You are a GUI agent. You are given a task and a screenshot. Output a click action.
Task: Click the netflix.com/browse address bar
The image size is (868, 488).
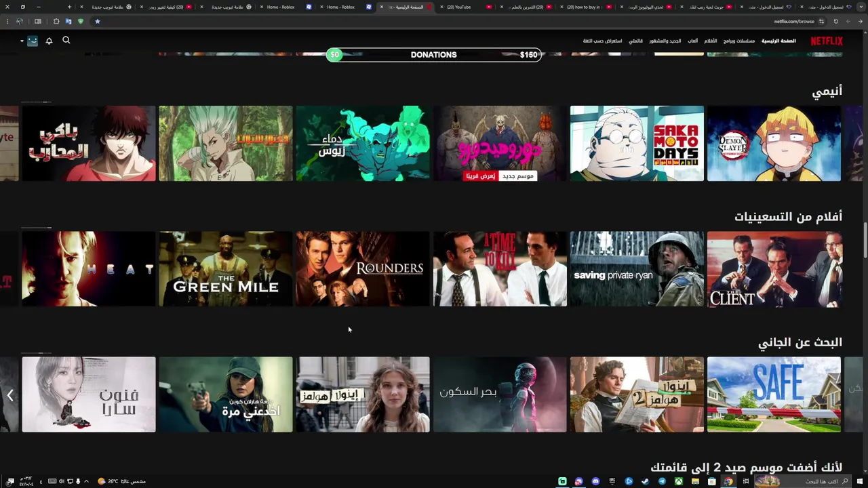[794, 21]
